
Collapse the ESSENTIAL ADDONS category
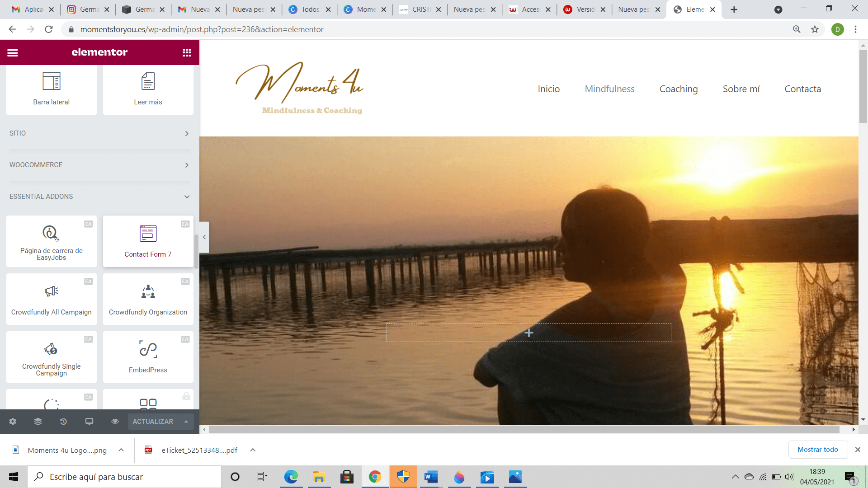(99, 197)
